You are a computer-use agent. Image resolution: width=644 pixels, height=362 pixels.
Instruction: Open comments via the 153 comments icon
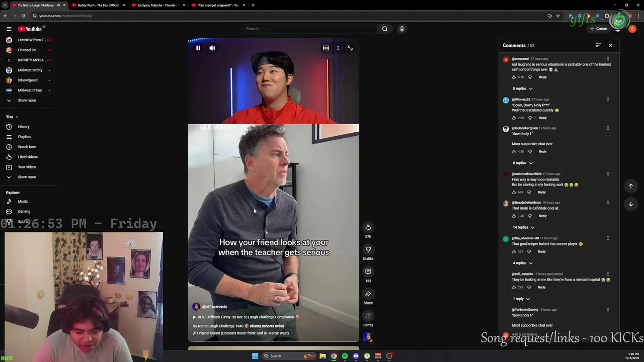(x=368, y=271)
